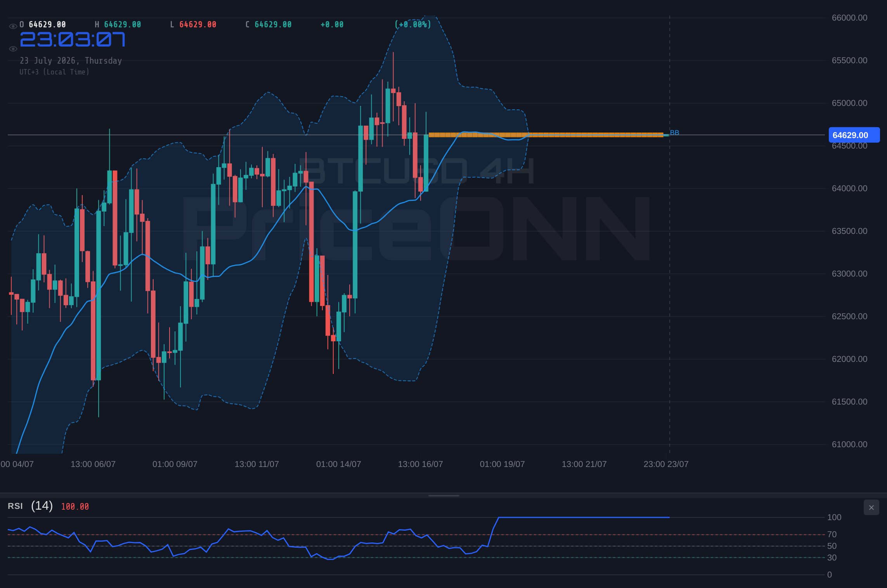Click the low value 64629.00 in red

click(x=198, y=24)
